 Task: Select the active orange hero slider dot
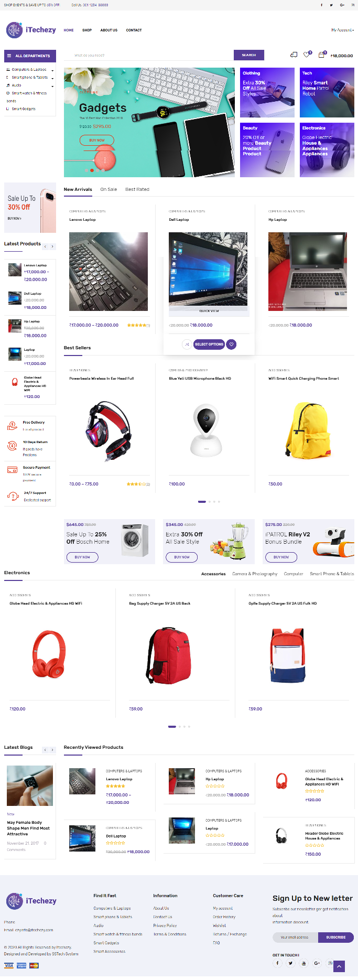[92, 170]
